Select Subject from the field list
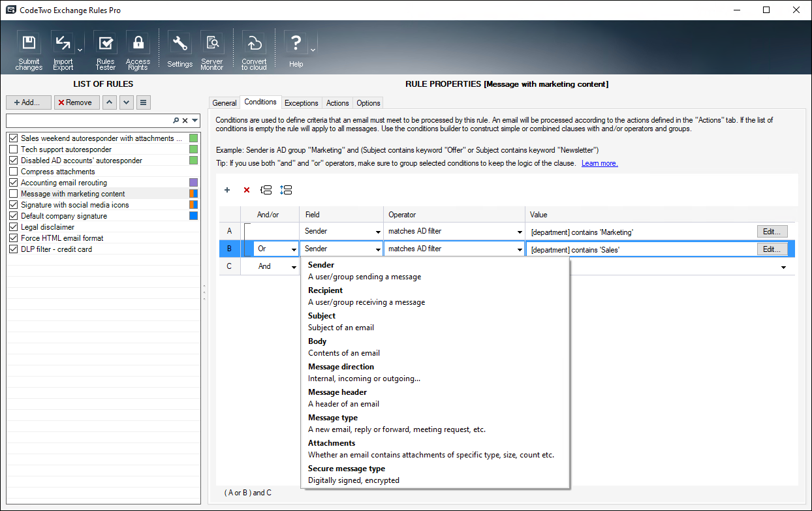This screenshot has width=812, height=511. point(436,322)
